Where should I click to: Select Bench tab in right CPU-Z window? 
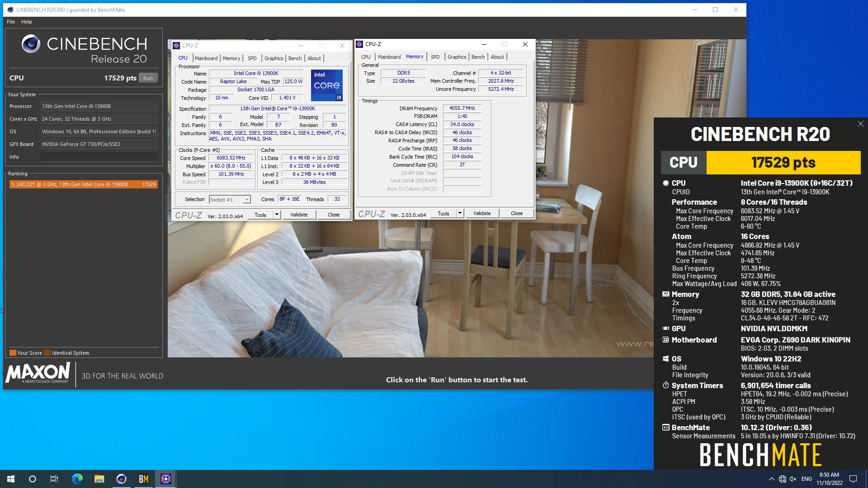[x=478, y=57]
